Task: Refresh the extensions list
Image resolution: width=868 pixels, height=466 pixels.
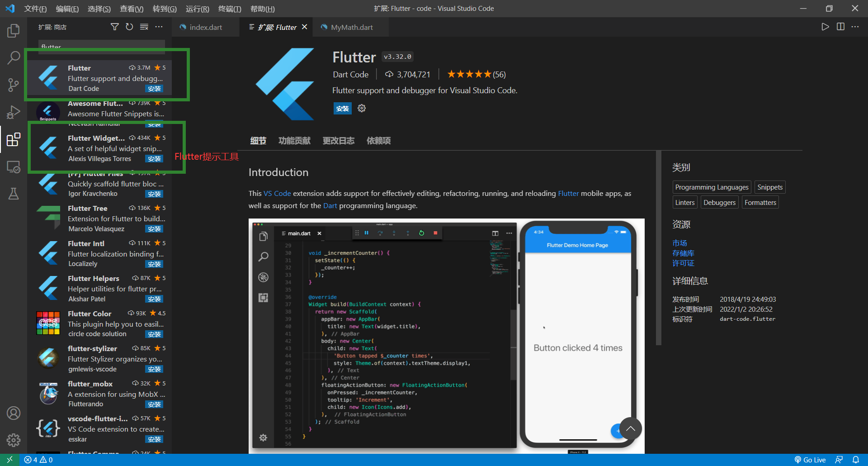Action: point(129,27)
